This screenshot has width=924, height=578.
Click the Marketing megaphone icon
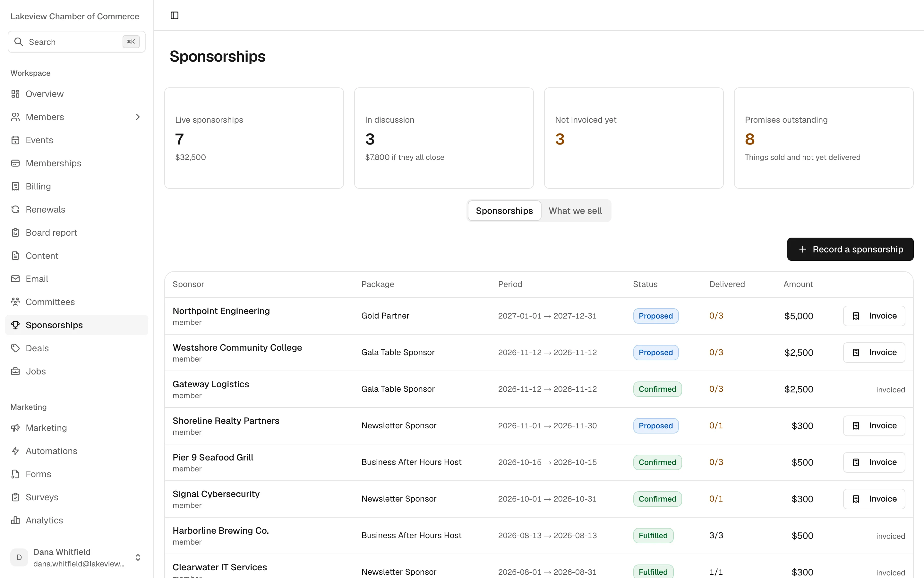pyautogui.click(x=15, y=428)
